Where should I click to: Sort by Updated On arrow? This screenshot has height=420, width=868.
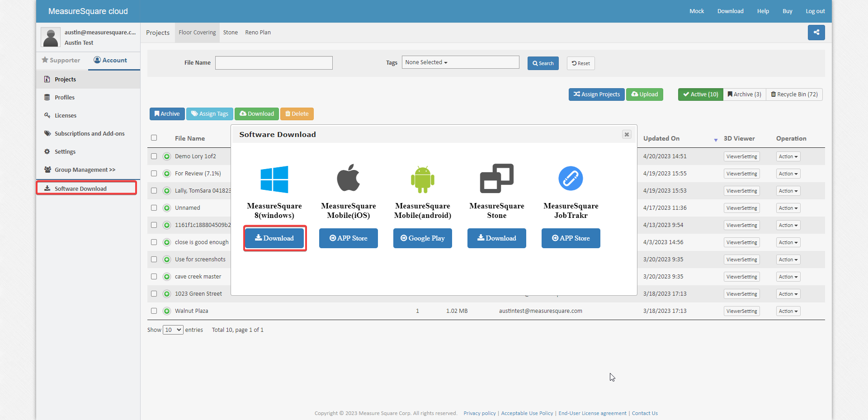click(716, 140)
